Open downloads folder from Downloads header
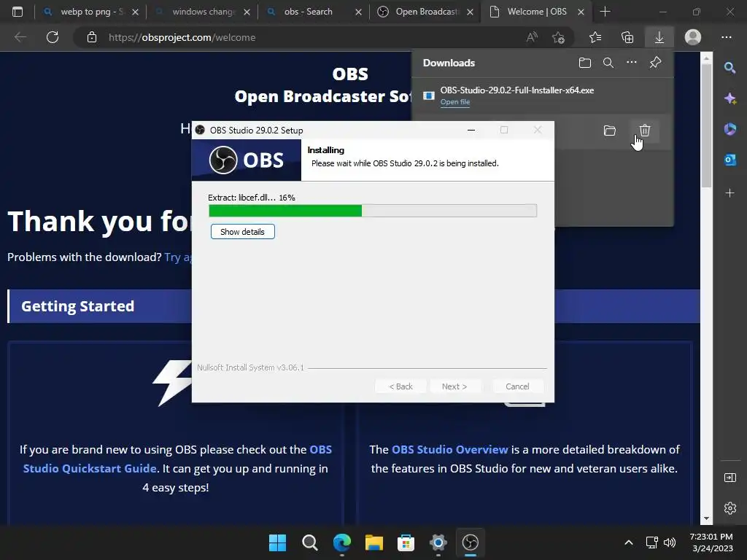747x560 pixels. pos(585,63)
